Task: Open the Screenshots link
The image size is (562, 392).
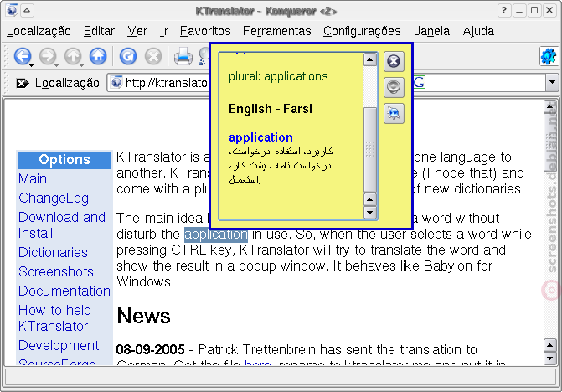Action: (56, 271)
